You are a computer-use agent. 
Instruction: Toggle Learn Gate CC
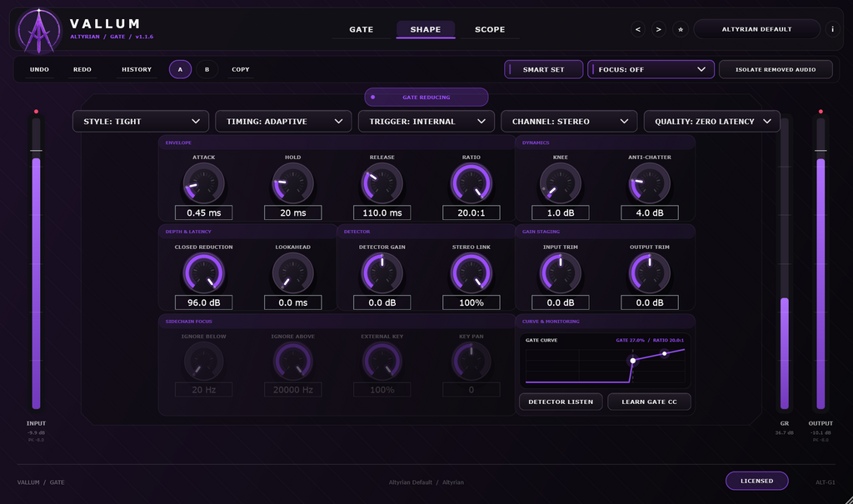(x=650, y=402)
